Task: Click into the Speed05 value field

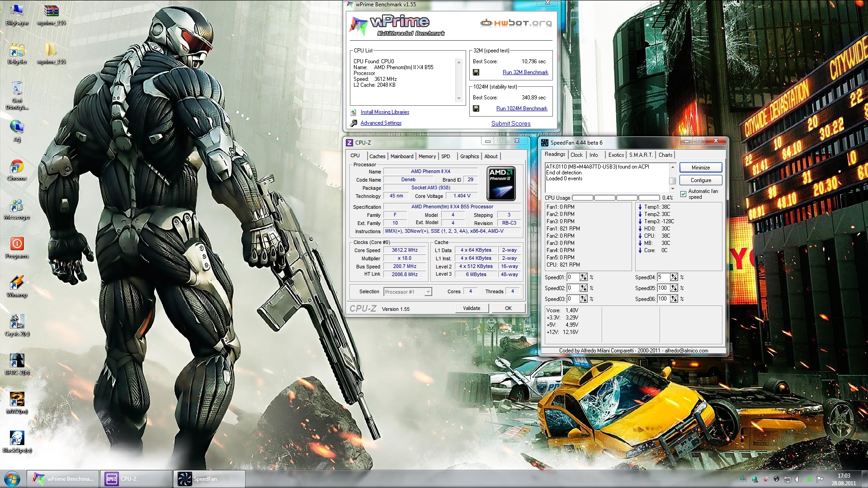Action: coord(662,288)
